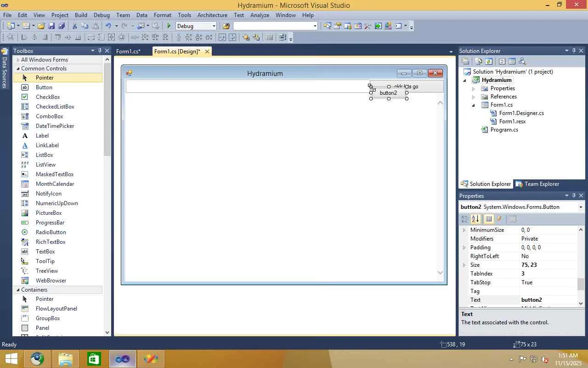
Task: Click the Toolbox vertical scrollbar thumb
Action: click(x=107, y=110)
